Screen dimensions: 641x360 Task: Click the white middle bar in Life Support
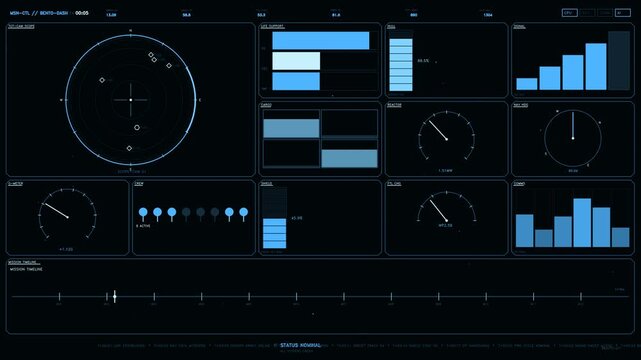296,61
